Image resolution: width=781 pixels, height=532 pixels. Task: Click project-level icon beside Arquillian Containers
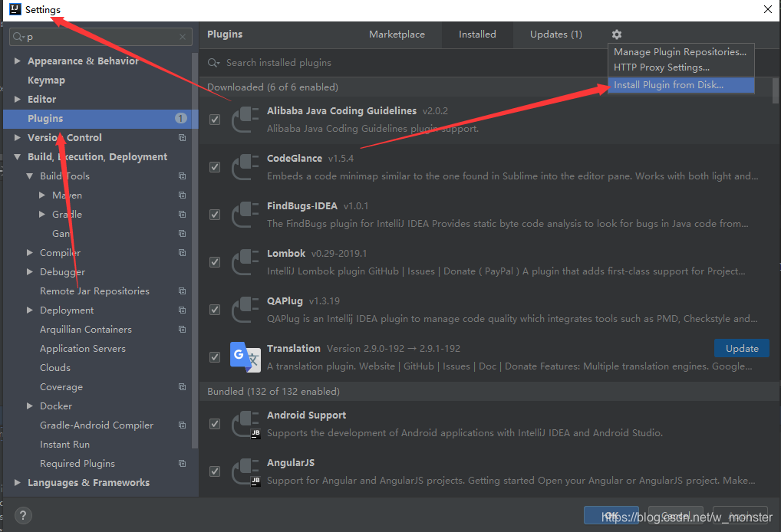click(183, 330)
